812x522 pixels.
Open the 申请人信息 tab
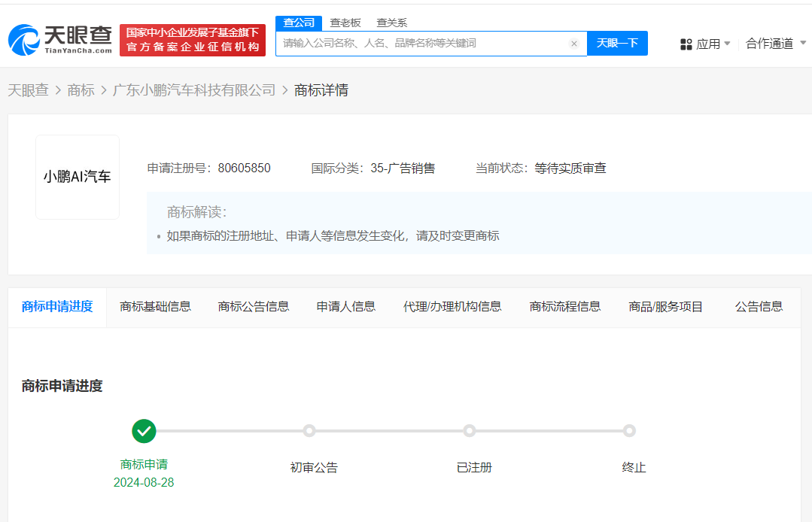click(345, 306)
